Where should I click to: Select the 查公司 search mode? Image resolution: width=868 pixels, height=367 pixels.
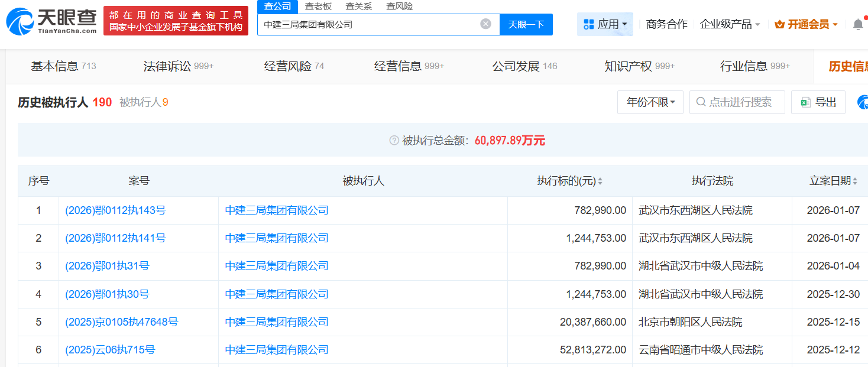click(276, 7)
